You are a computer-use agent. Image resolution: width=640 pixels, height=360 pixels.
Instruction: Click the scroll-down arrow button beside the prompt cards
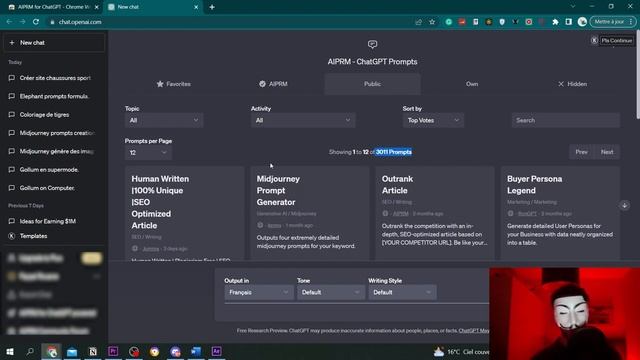[624, 205]
